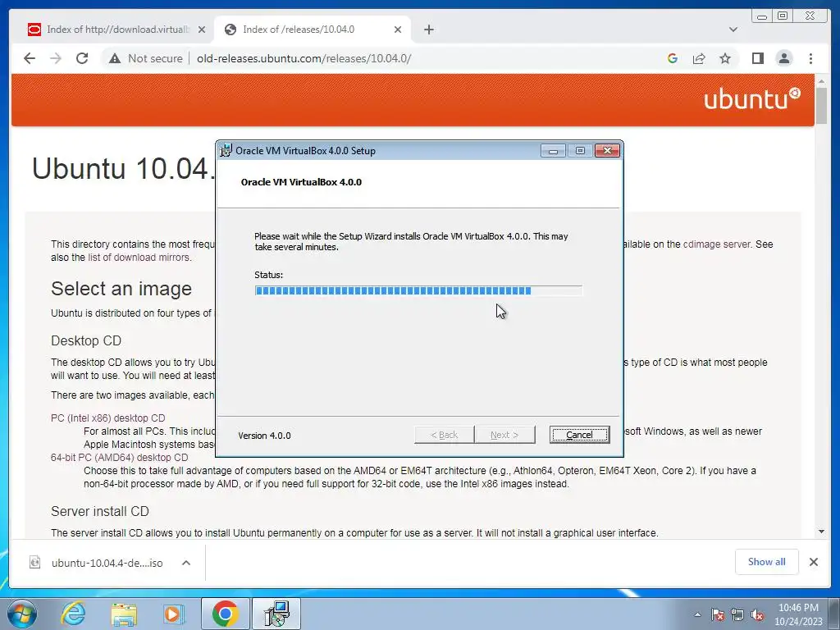The image size is (840, 630).
Task: Open Chrome's three-dot menu
Action: 810,58
